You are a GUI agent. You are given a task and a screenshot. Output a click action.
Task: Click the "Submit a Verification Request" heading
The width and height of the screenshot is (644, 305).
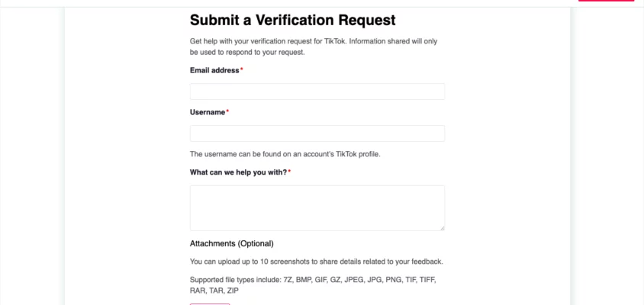[x=292, y=21]
